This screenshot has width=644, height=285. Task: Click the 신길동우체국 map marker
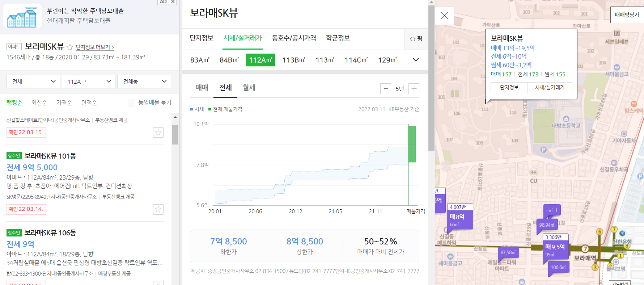pyautogui.click(x=614, y=163)
